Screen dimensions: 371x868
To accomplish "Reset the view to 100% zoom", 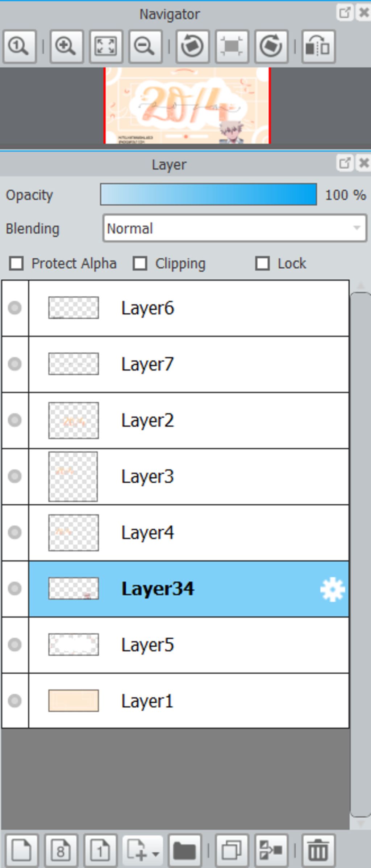I will pos(20,47).
